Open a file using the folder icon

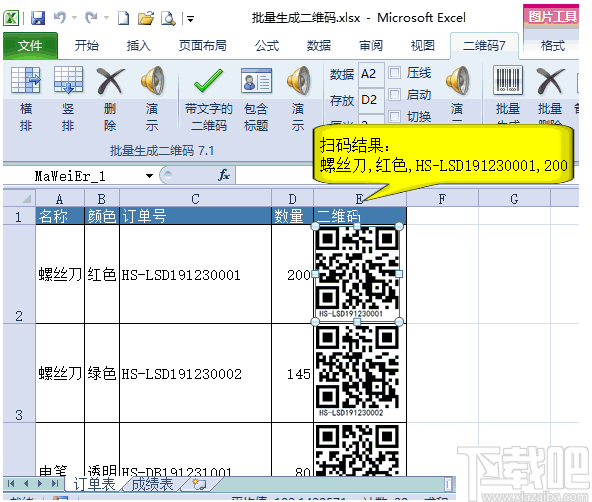click(x=146, y=18)
